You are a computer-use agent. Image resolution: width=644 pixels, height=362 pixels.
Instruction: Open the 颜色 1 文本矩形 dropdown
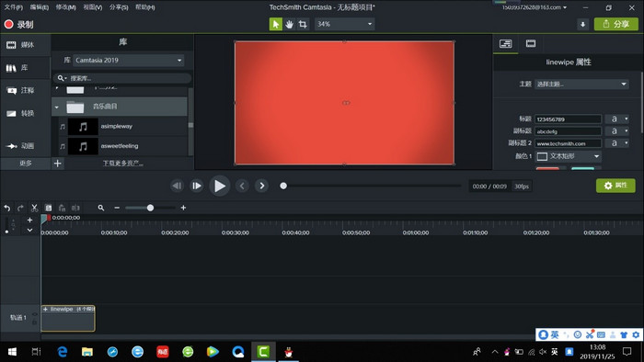[569, 156]
